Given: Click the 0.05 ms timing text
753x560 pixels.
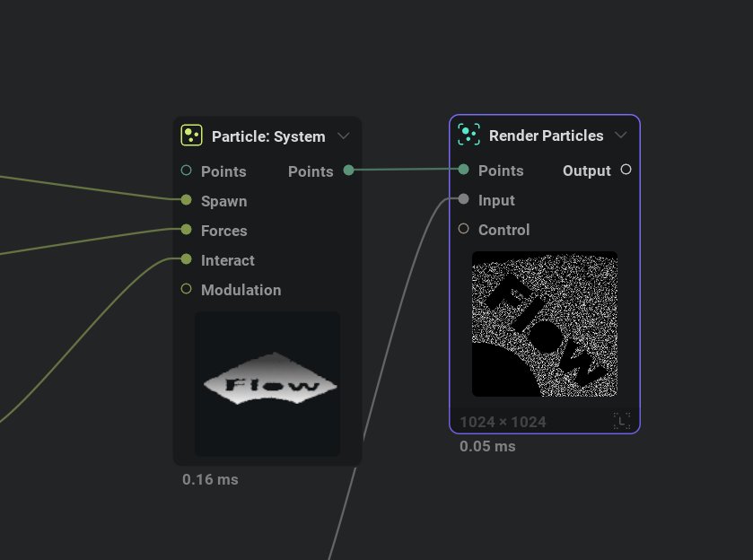Looking at the screenshot, I should pyautogui.click(x=487, y=446).
